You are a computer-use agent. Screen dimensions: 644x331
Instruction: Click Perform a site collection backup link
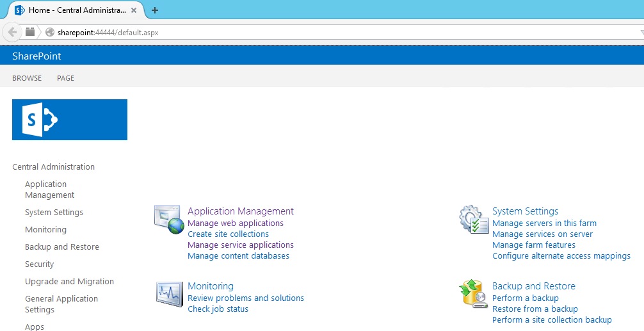pyautogui.click(x=552, y=320)
